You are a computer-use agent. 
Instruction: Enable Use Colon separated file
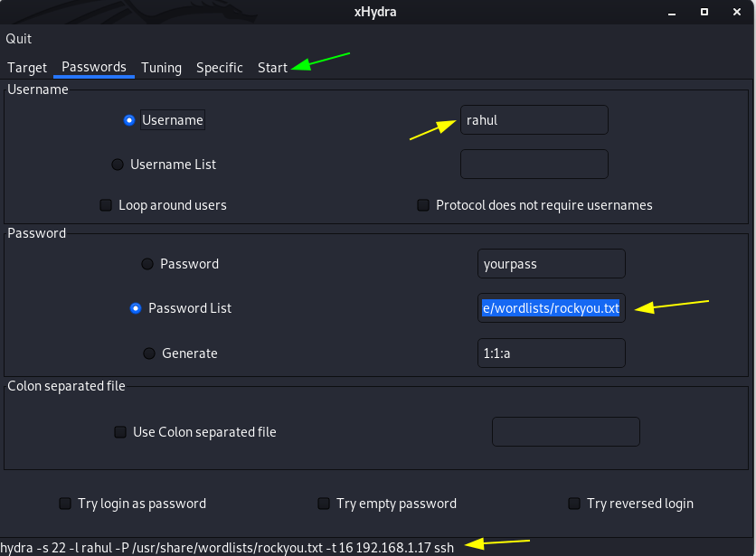coord(120,432)
